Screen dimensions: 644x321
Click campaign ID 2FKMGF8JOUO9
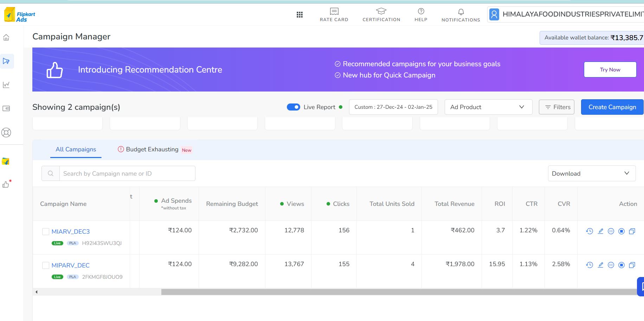[102, 277]
